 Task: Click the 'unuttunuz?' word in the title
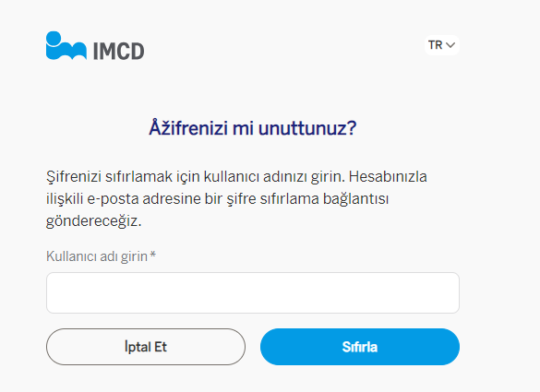tap(307, 128)
